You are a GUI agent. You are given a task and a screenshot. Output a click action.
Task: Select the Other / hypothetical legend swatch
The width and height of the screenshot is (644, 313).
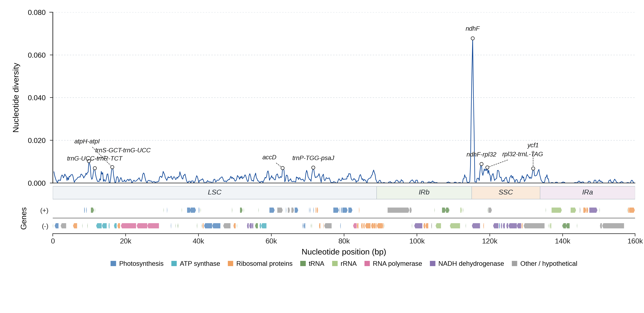click(515, 264)
